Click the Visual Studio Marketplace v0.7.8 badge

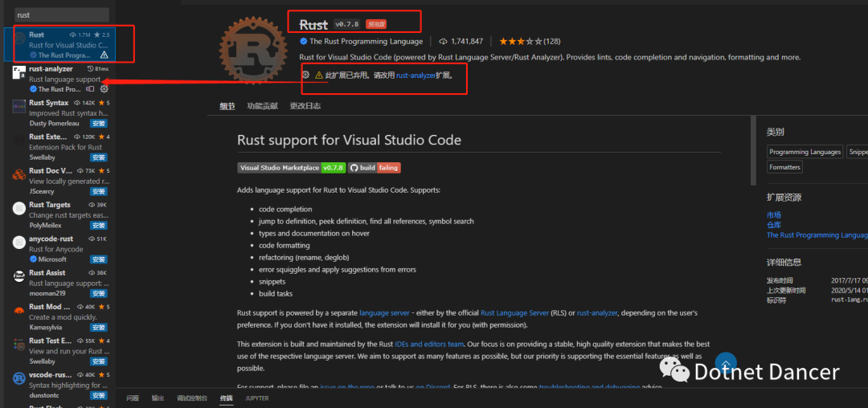(x=292, y=168)
